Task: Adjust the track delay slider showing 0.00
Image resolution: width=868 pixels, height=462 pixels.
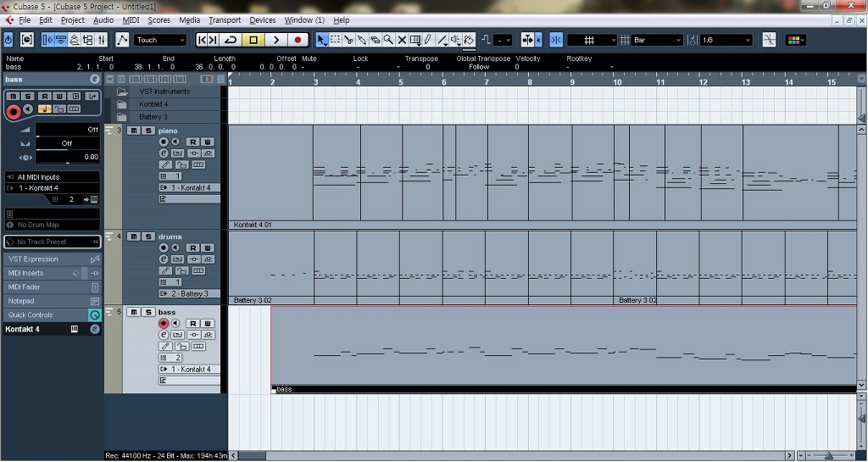Action: coord(68,157)
